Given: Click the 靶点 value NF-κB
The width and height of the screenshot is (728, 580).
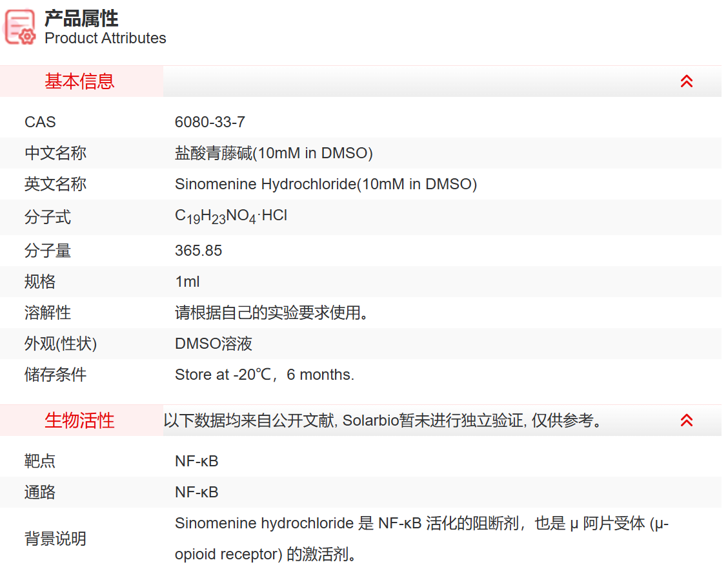Looking at the screenshot, I should pyautogui.click(x=197, y=461).
